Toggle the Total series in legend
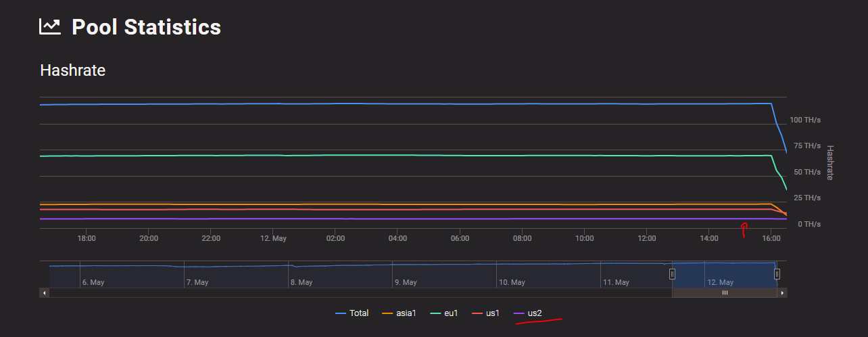 coord(352,313)
